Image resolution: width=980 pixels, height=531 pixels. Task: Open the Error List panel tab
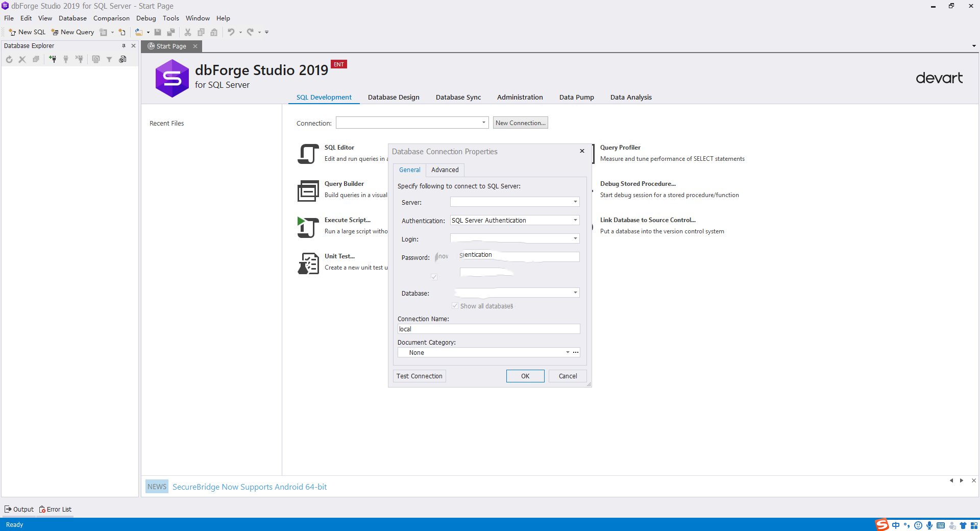55,510
